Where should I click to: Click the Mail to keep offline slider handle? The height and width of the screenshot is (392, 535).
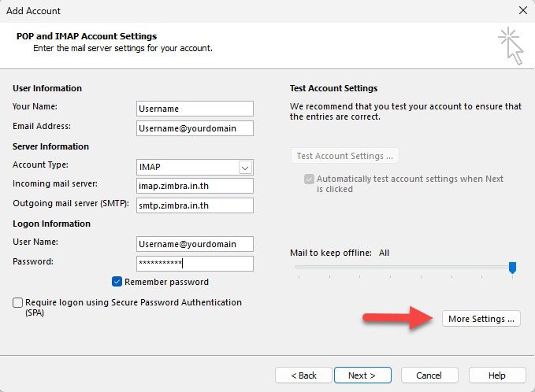click(x=512, y=268)
